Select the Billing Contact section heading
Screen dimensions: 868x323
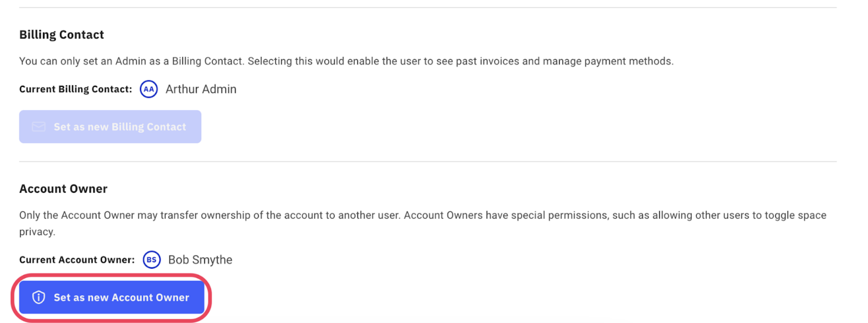tap(62, 34)
